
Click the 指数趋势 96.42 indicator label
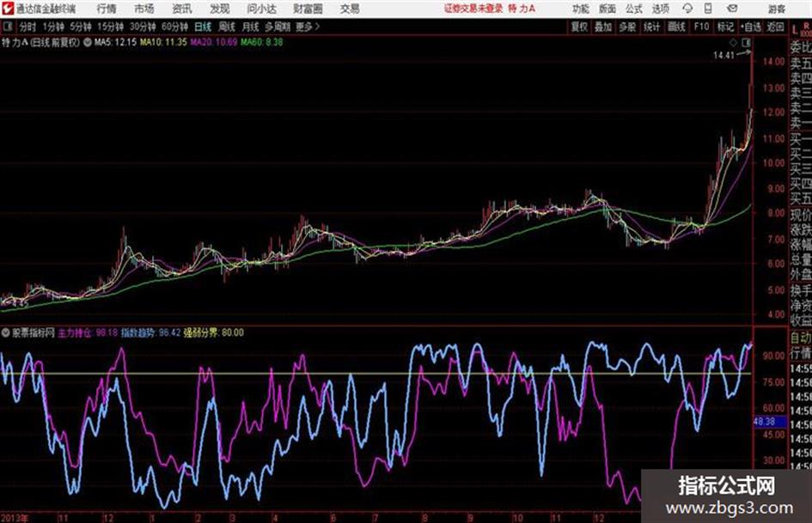click(x=150, y=332)
